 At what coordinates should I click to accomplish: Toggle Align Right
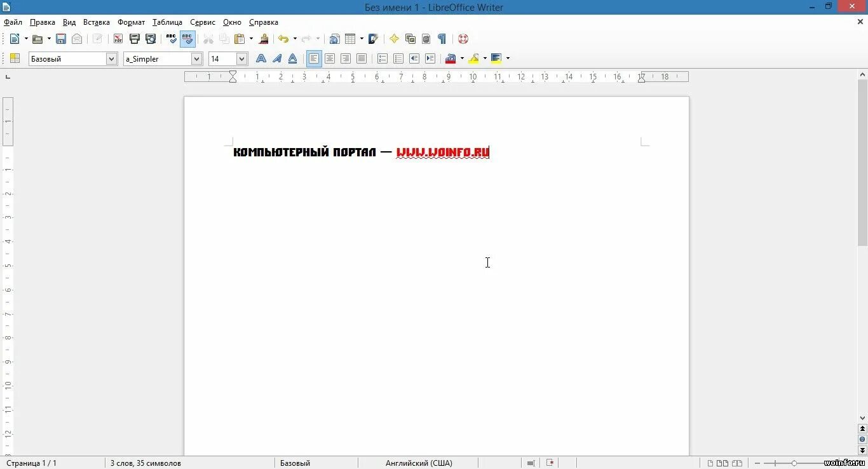[x=346, y=58]
